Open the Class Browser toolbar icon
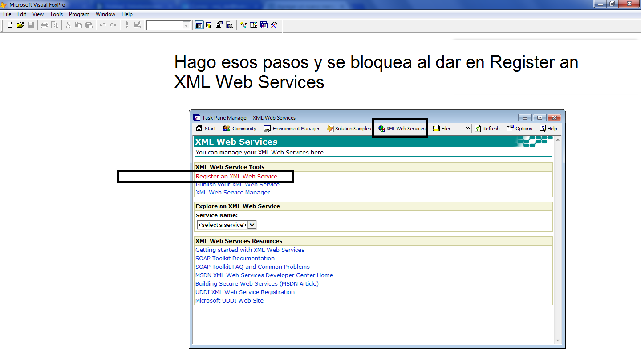This screenshot has width=641, height=364. (243, 25)
